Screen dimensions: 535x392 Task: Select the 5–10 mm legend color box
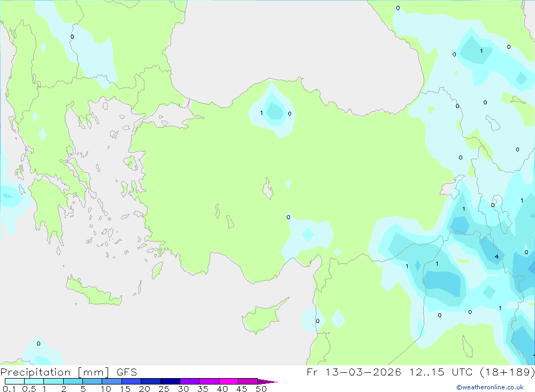[x=92, y=381]
